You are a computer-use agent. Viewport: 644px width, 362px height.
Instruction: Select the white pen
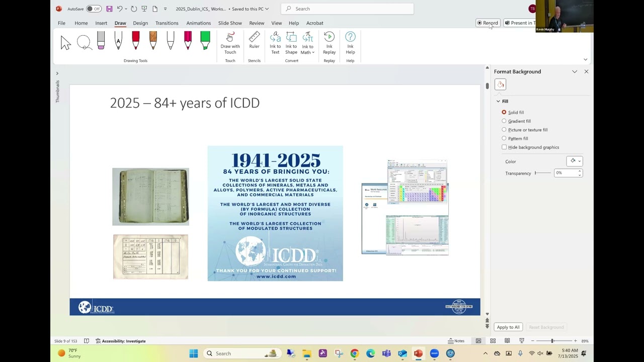tap(171, 41)
